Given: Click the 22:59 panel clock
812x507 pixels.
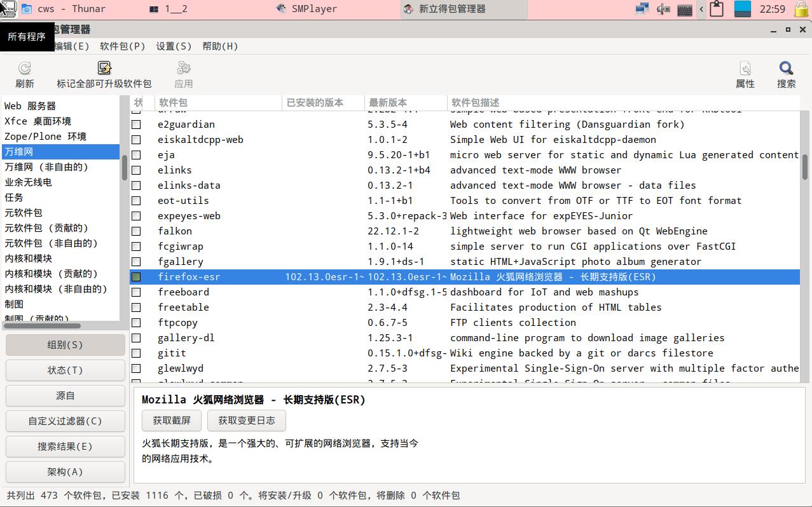Looking at the screenshot, I should pyautogui.click(x=773, y=9).
